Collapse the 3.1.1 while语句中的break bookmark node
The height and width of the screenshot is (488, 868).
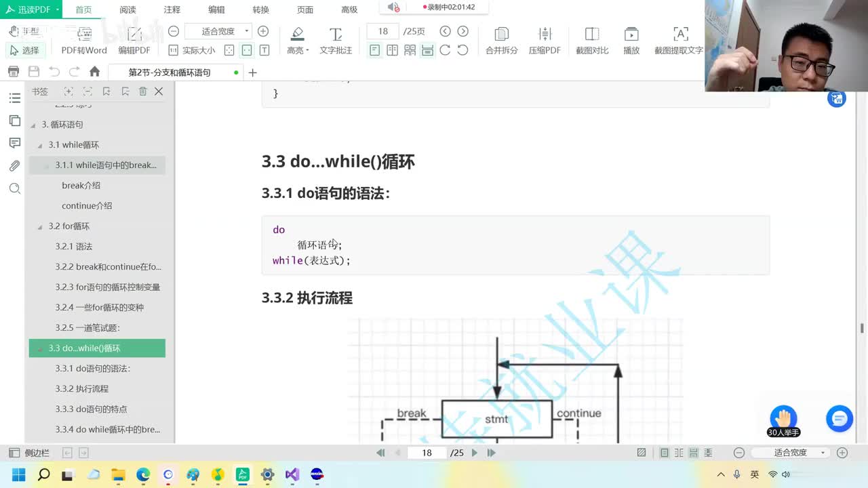(x=47, y=165)
